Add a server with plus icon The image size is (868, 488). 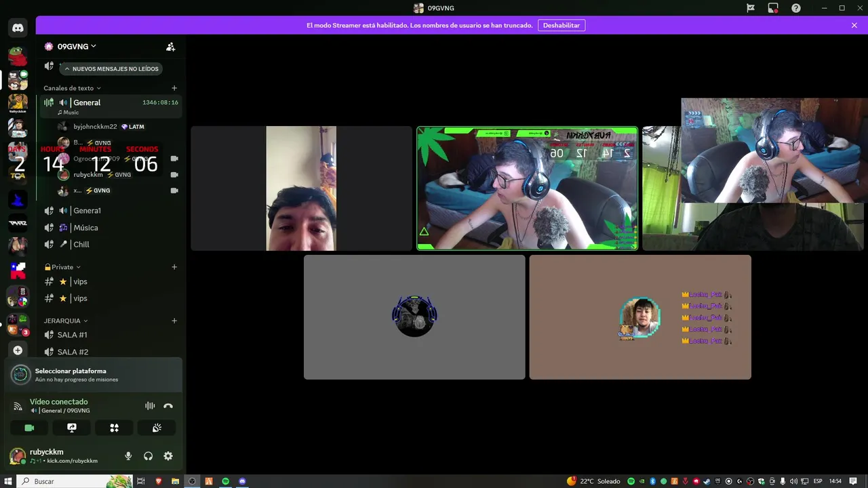[18, 350]
